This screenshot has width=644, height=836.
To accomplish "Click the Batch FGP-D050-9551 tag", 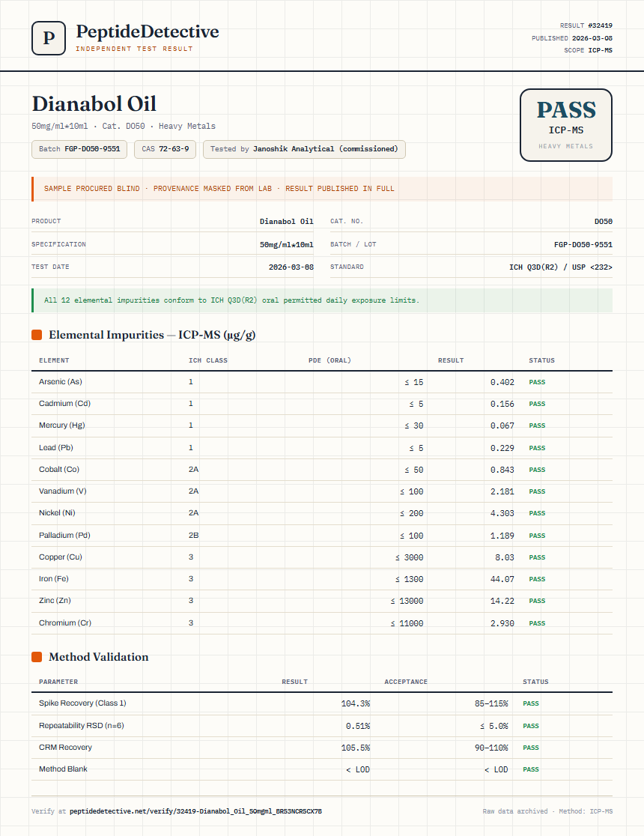I will click(x=79, y=149).
